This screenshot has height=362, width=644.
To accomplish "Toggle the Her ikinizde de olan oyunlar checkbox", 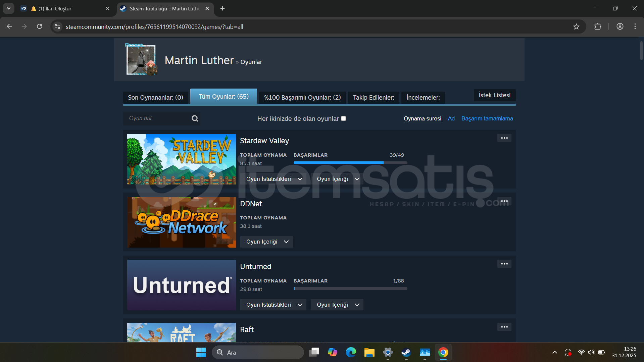I will (x=343, y=118).
